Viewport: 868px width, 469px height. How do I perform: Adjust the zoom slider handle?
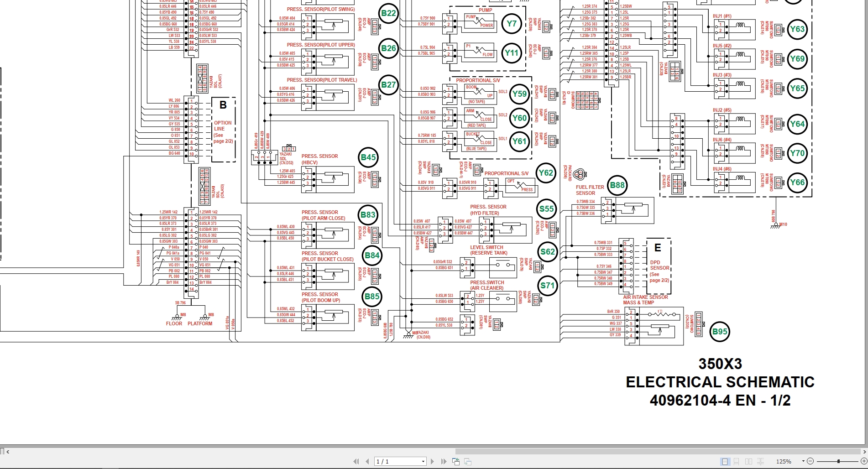839,461
